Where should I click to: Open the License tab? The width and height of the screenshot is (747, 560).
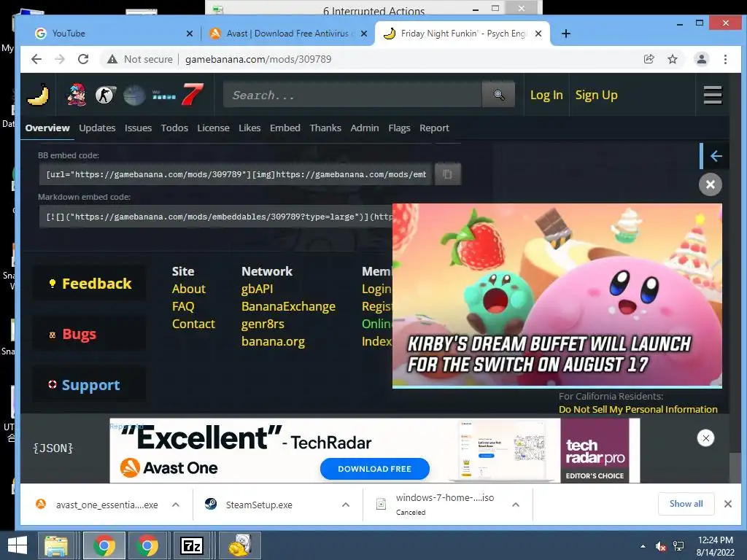pos(214,128)
